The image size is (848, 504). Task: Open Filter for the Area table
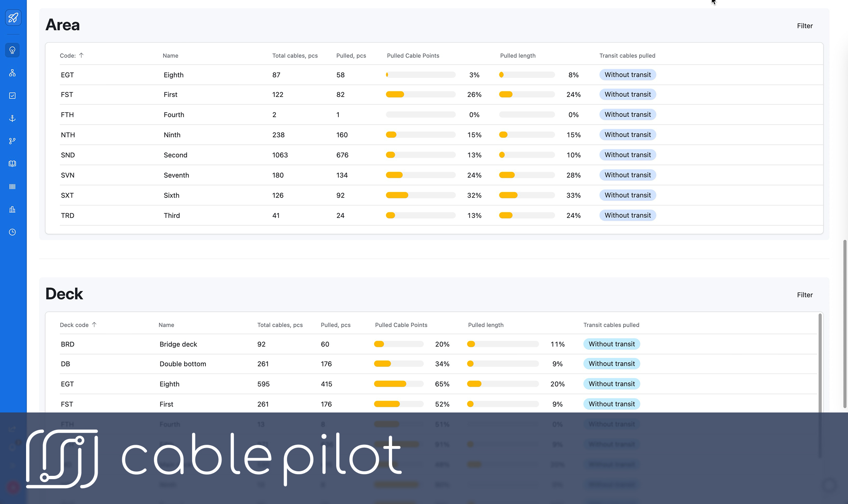pyautogui.click(x=805, y=26)
